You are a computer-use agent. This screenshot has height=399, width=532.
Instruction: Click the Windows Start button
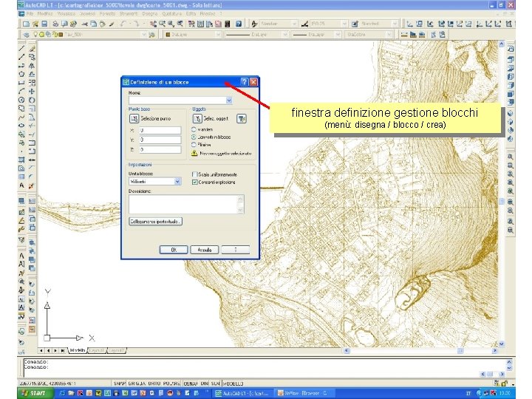pos(35,393)
